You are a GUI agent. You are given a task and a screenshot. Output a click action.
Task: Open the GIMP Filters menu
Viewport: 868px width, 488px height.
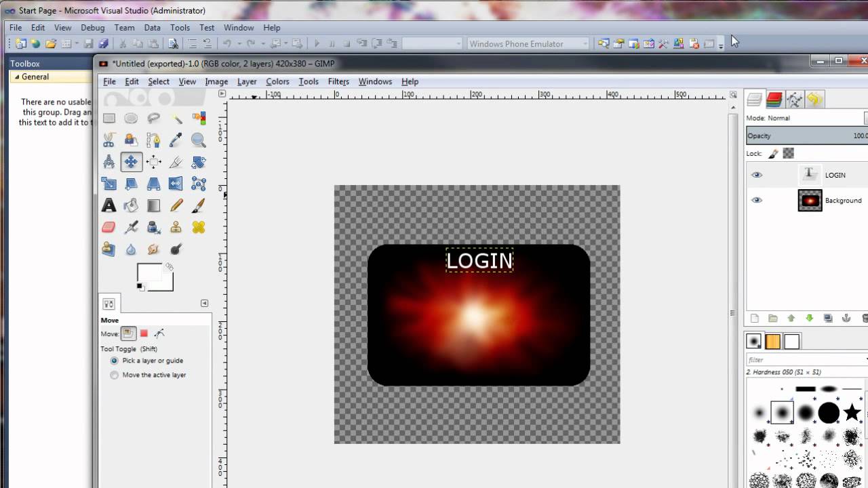[x=338, y=81]
